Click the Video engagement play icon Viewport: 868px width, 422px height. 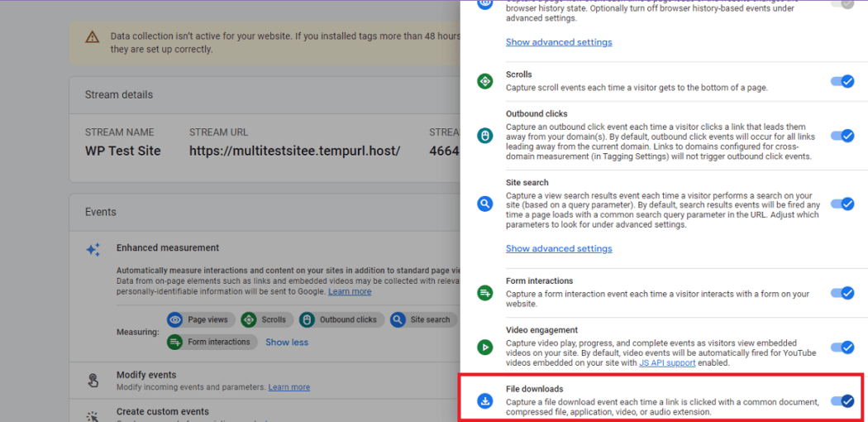pos(485,348)
